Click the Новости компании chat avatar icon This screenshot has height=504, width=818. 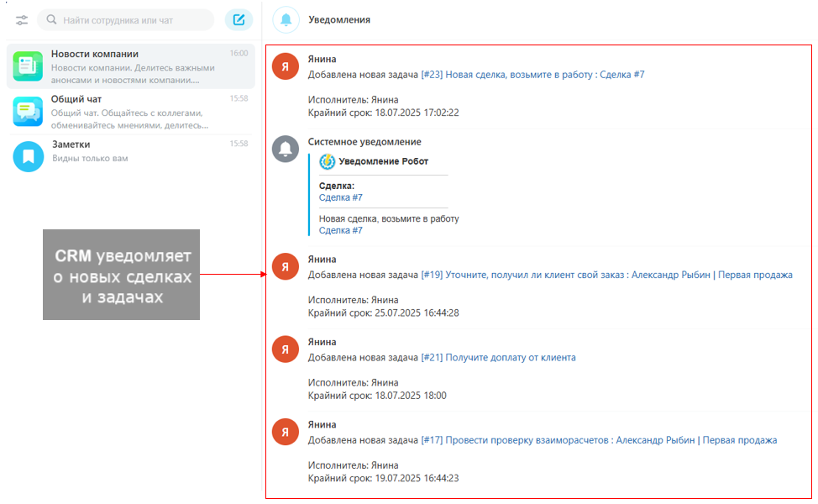tap(28, 66)
